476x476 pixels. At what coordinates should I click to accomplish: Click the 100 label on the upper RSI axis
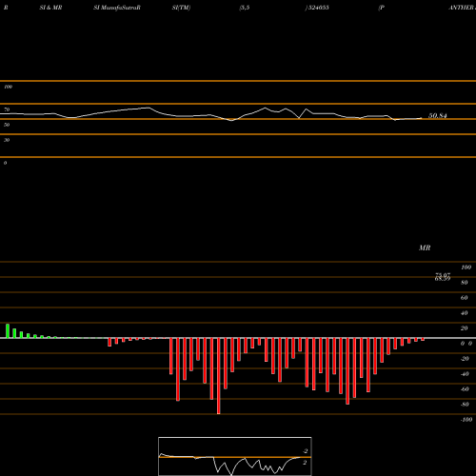coord(8,87)
